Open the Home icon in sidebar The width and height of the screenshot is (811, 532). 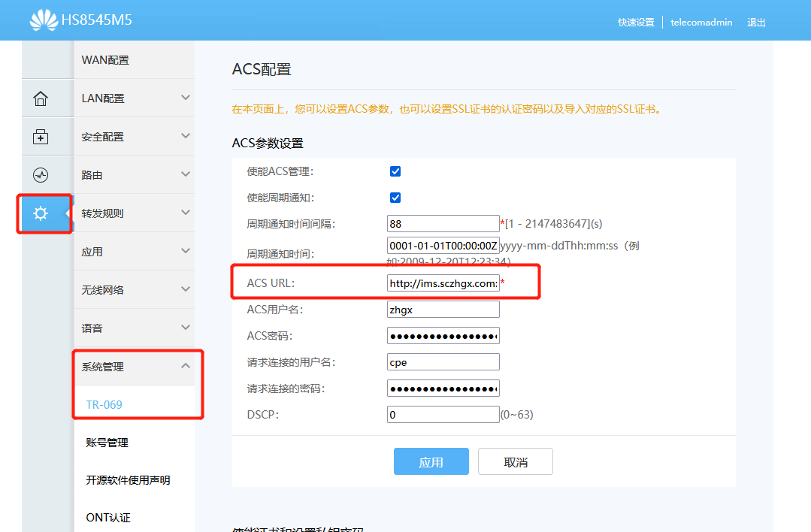click(x=41, y=98)
